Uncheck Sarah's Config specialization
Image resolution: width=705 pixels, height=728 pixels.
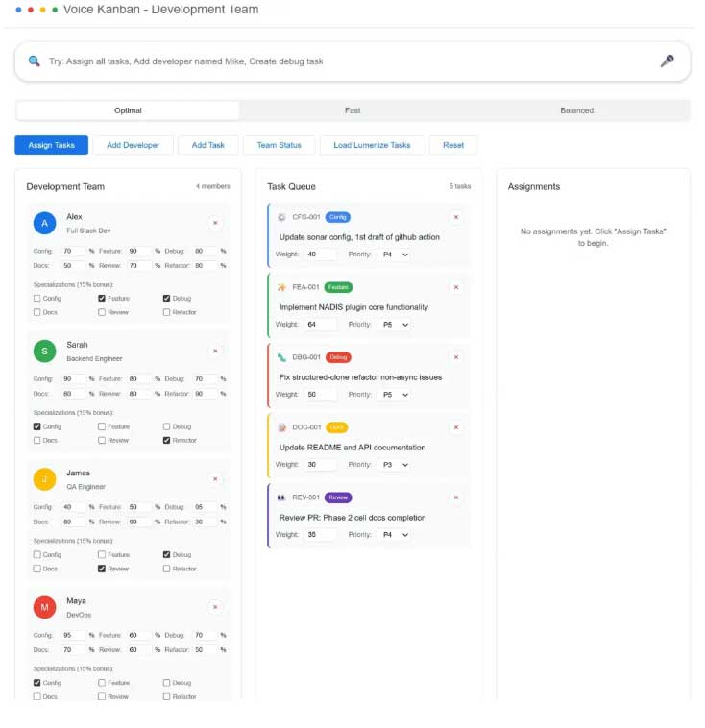tap(37, 426)
